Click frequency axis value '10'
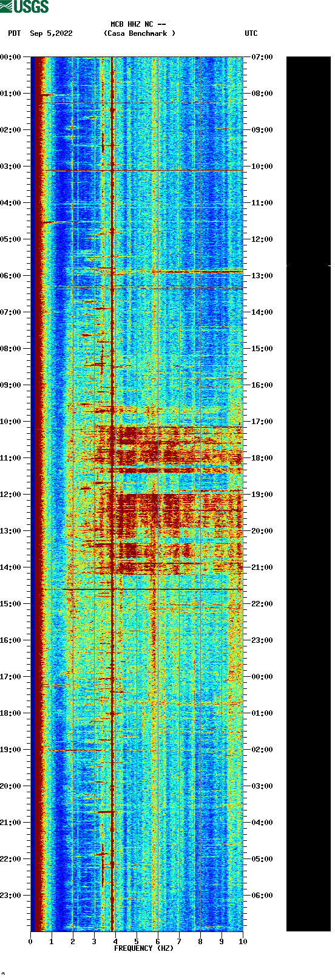 (243, 942)
